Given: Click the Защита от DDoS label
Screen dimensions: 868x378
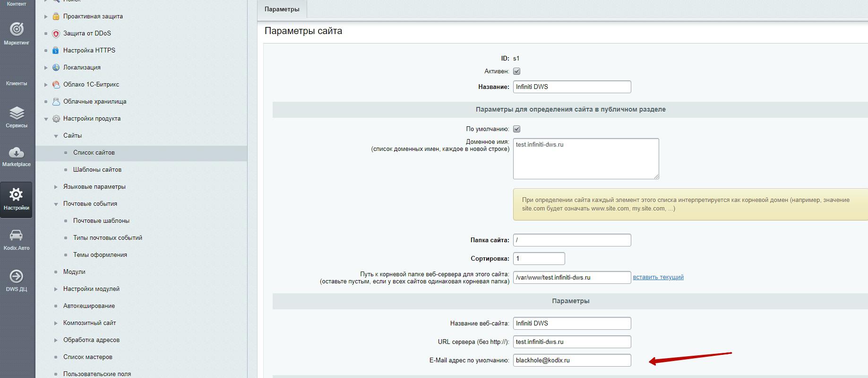Looking at the screenshot, I should [x=87, y=33].
